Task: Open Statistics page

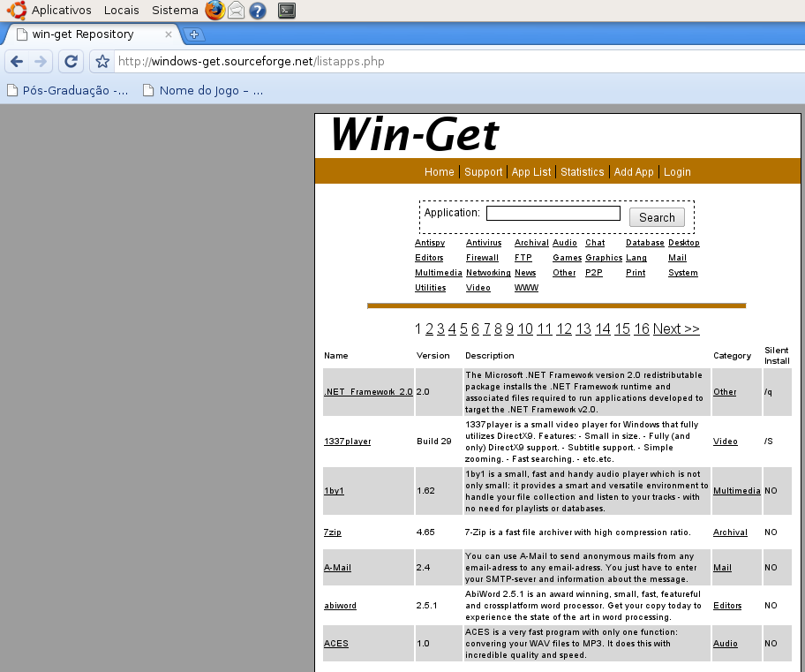Action: 583,171
